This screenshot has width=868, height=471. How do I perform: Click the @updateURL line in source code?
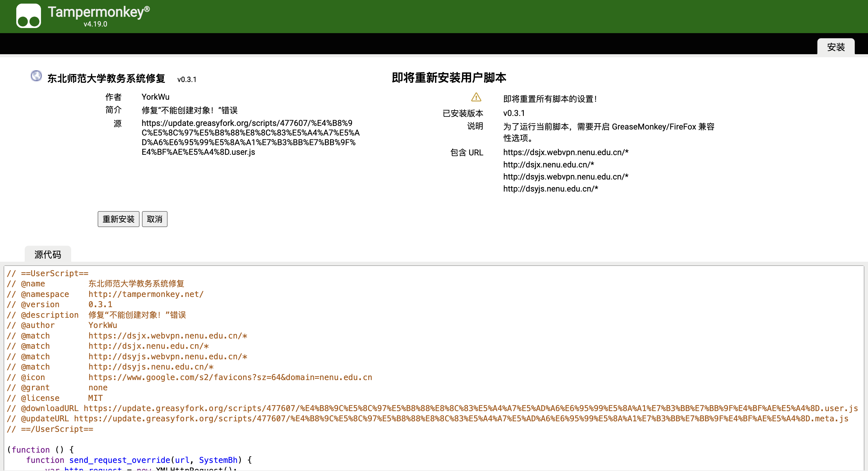[x=427, y=419]
